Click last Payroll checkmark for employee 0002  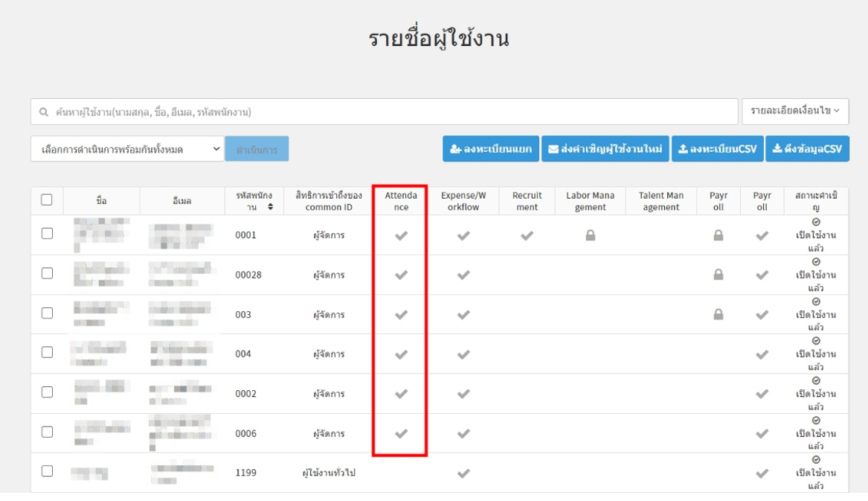(x=762, y=394)
